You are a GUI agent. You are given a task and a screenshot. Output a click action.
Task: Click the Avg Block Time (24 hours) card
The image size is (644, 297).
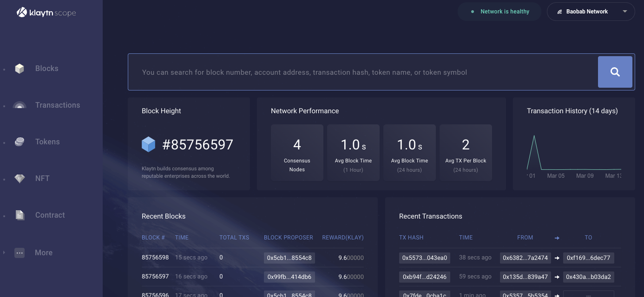pos(410,152)
